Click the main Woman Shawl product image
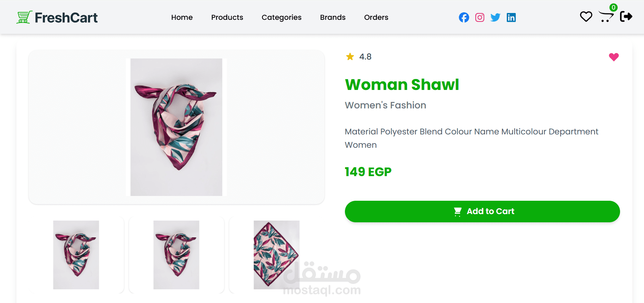Image resolution: width=644 pixels, height=303 pixels. click(176, 127)
